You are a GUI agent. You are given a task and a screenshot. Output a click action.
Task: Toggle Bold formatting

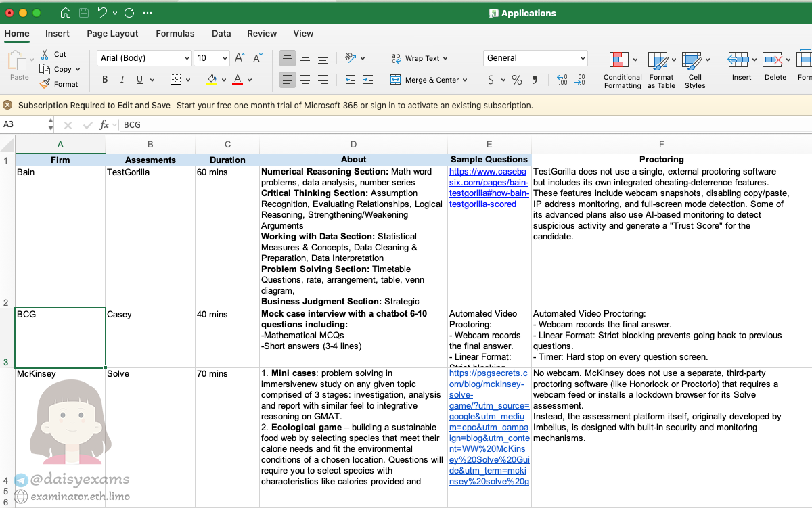click(x=105, y=80)
